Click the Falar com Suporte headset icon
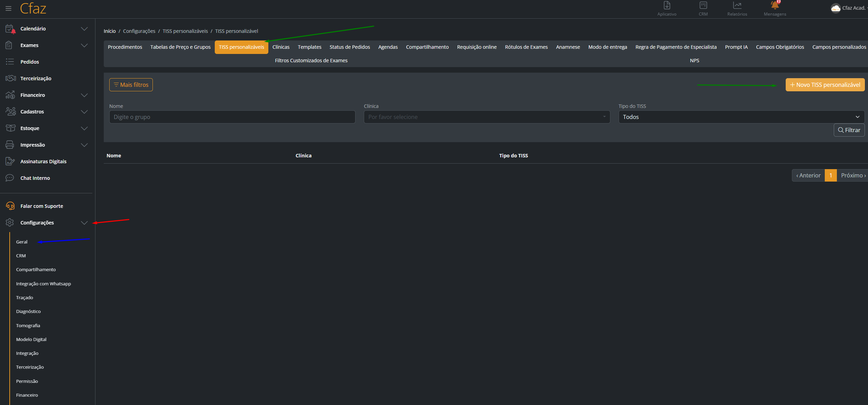The image size is (868, 405). tap(10, 206)
